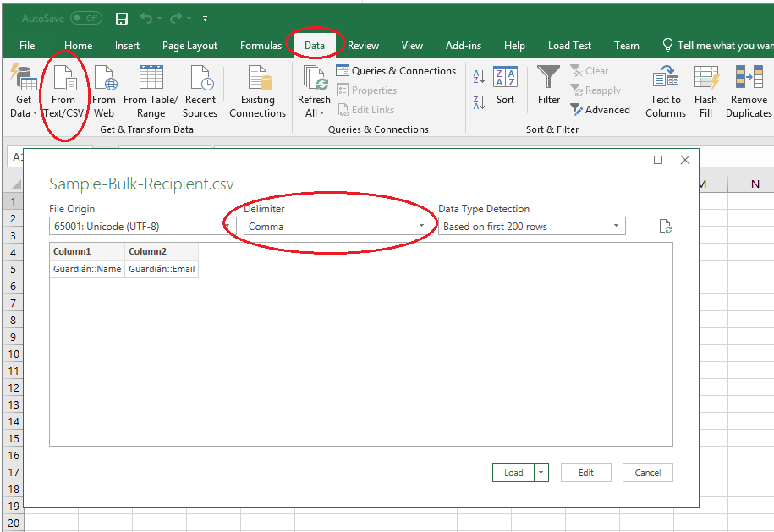Open the Existing Connections icon
The height and width of the screenshot is (532, 774).
tap(257, 80)
